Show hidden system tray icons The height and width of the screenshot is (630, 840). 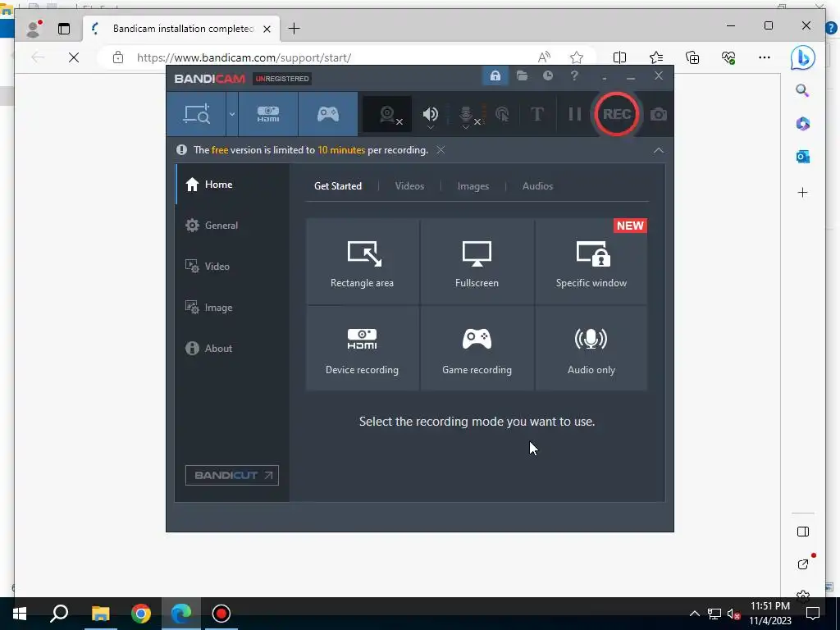694,614
